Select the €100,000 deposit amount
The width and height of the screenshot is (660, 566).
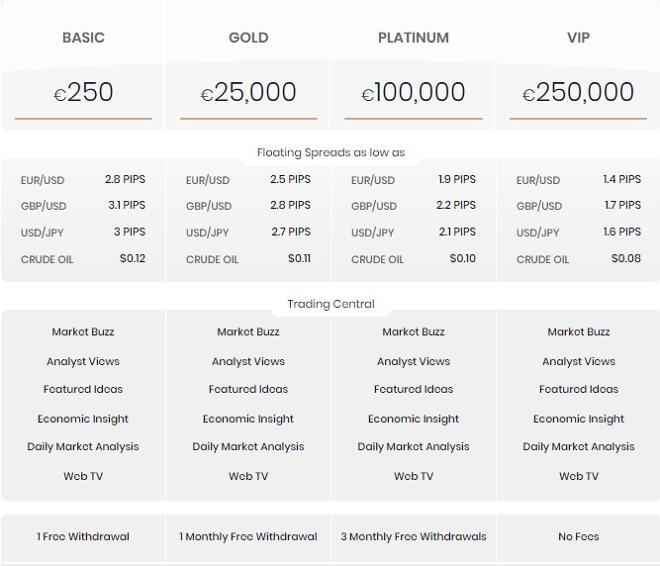coord(413,92)
